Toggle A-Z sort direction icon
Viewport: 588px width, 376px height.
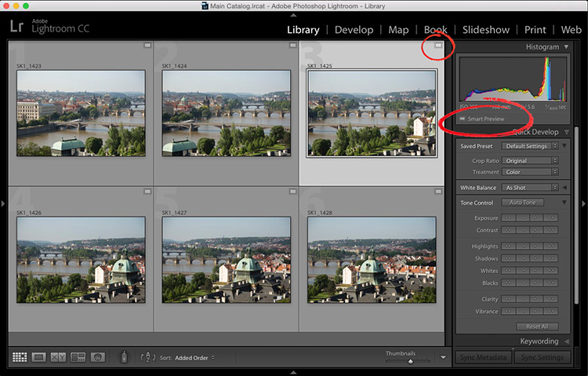coord(147,358)
